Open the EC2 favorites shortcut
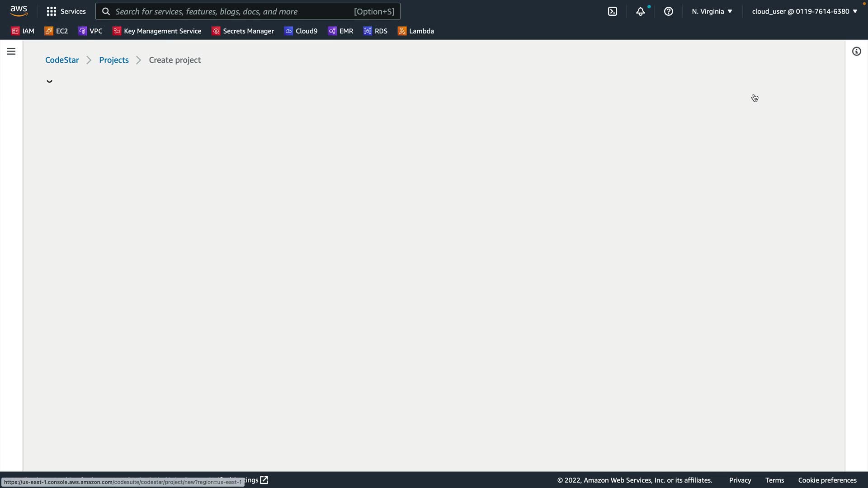This screenshot has width=868, height=488. click(x=56, y=31)
